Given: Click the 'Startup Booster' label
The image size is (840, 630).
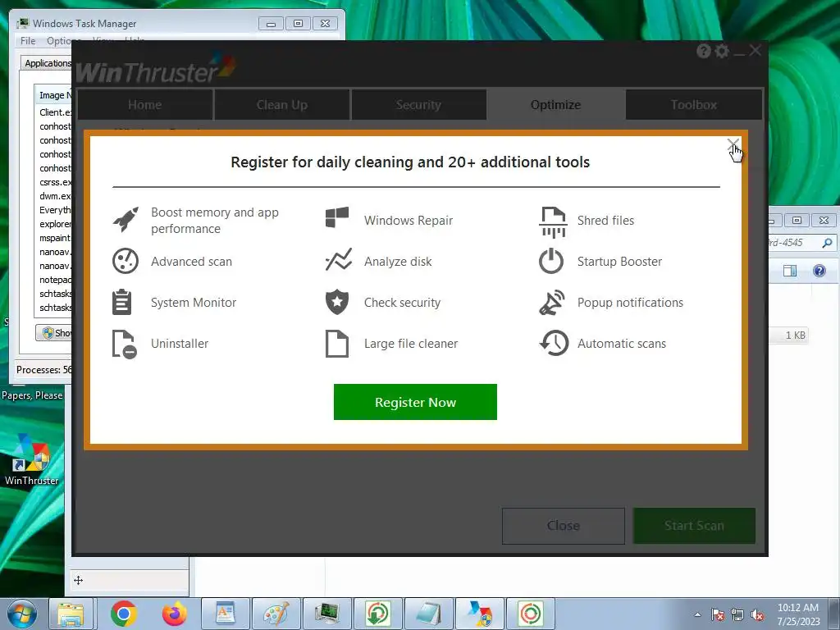Looking at the screenshot, I should click(619, 262).
